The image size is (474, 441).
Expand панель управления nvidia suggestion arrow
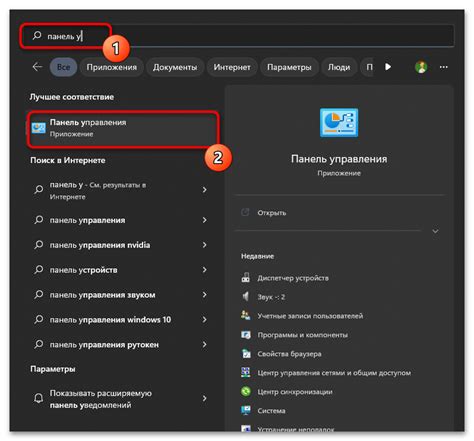(x=204, y=245)
